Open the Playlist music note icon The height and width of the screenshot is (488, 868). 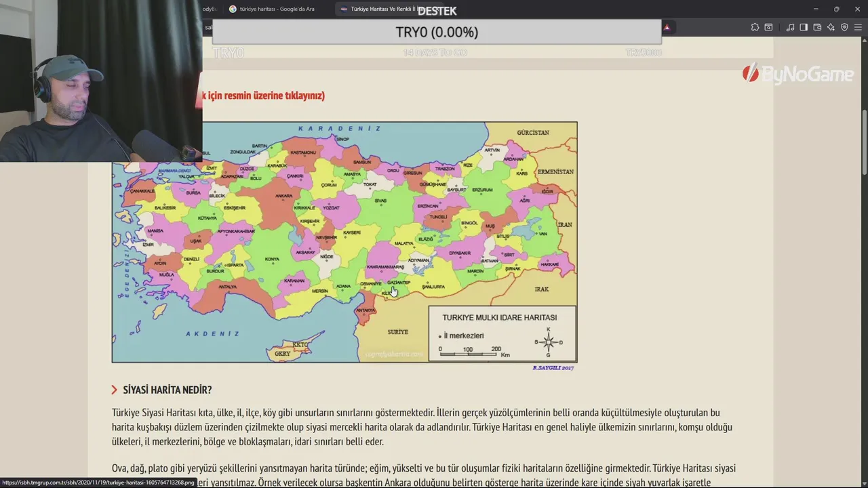pyautogui.click(x=790, y=28)
